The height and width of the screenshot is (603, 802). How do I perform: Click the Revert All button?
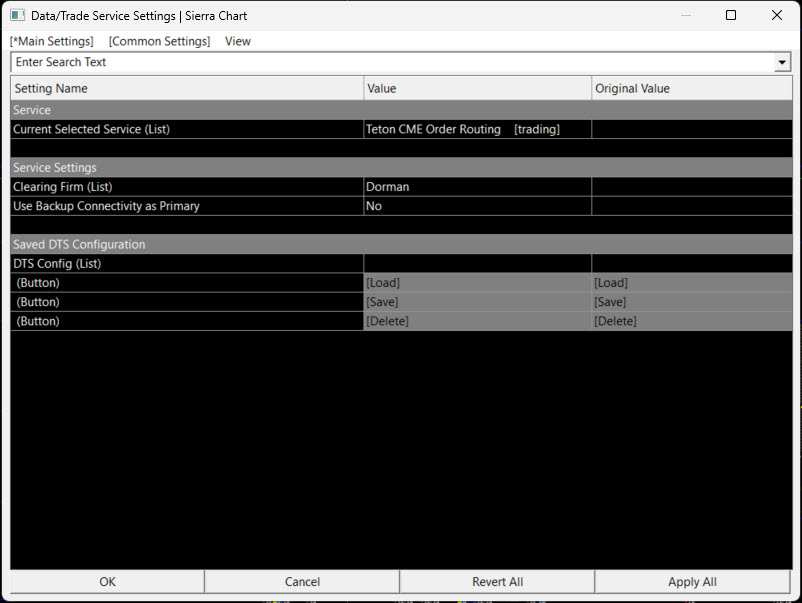[497, 582]
